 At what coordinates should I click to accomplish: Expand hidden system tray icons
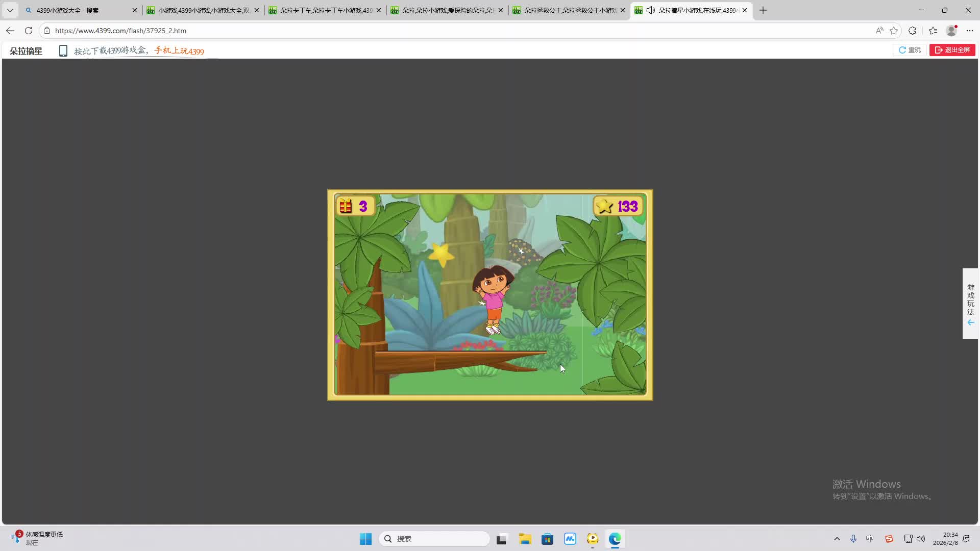click(837, 539)
